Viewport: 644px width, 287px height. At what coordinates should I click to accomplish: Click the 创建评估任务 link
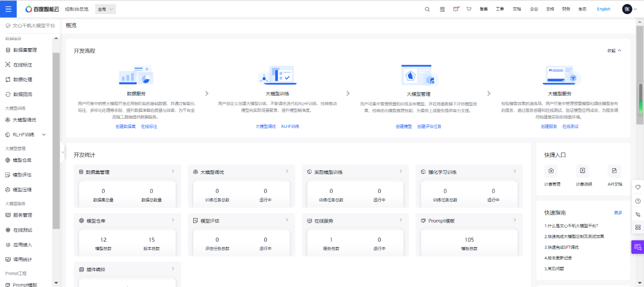(x=429, y=126)
